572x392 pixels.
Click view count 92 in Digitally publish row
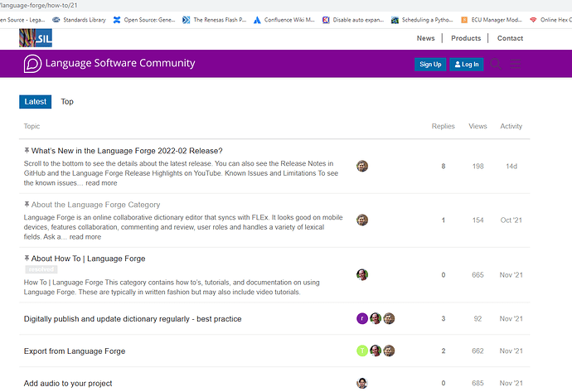click(477, 319)
